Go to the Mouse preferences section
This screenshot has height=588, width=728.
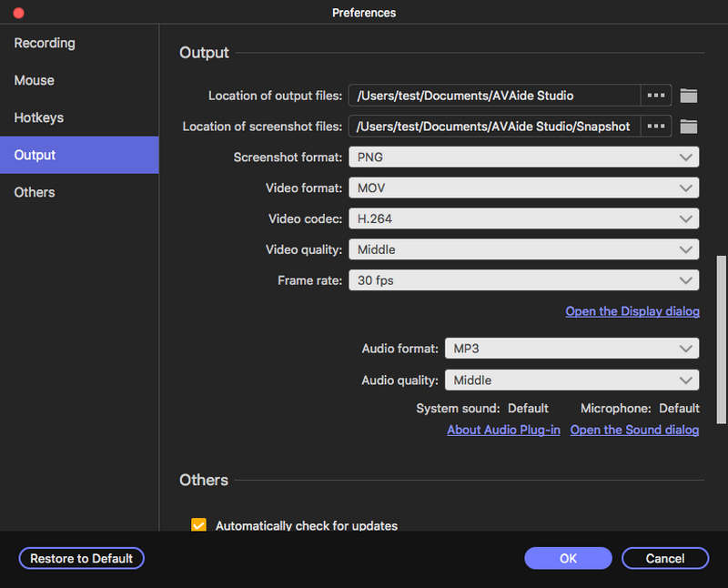click(79, 80)
